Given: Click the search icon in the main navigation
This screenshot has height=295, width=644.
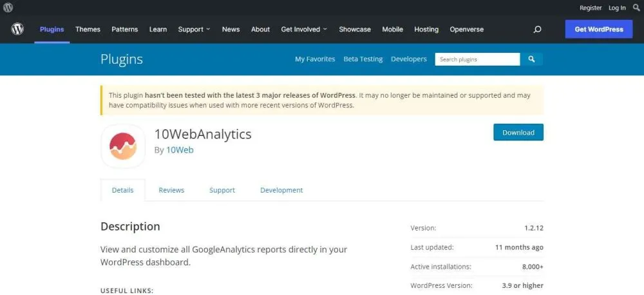Looking at the screenshot, I should coord(538,29).
